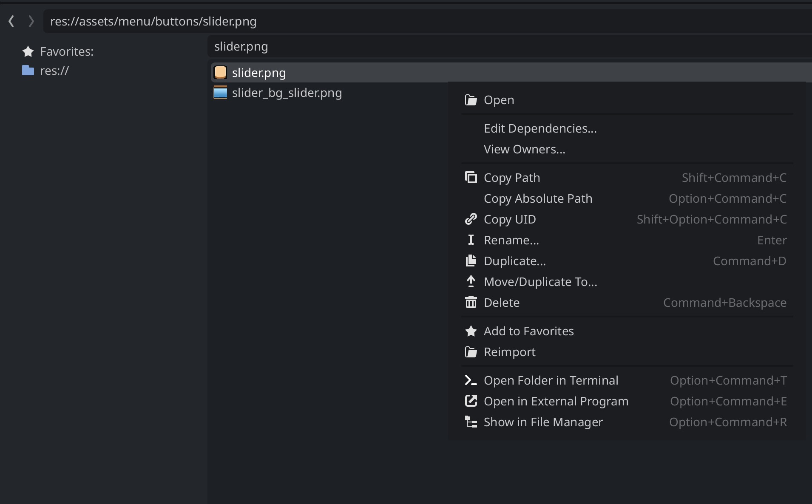Click the Move/Duplicate To upload icon
The width and height of the screenshot is (812, 504).
tap(471, 281)
